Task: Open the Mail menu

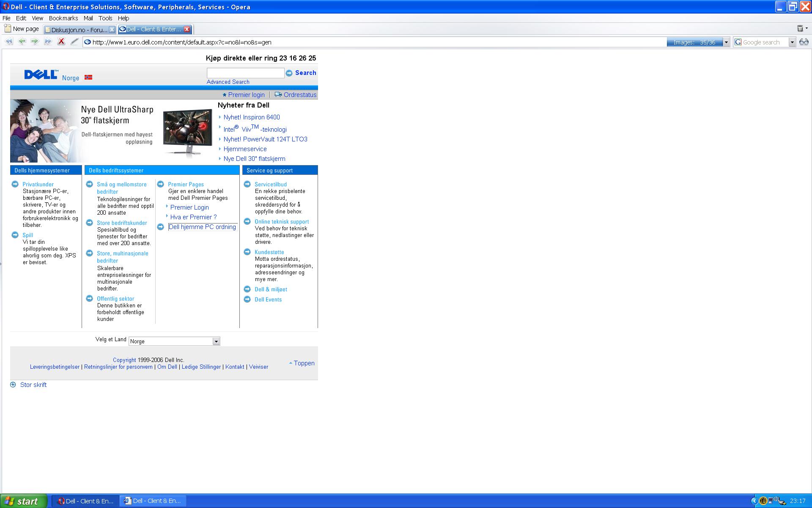Action: 88,18
